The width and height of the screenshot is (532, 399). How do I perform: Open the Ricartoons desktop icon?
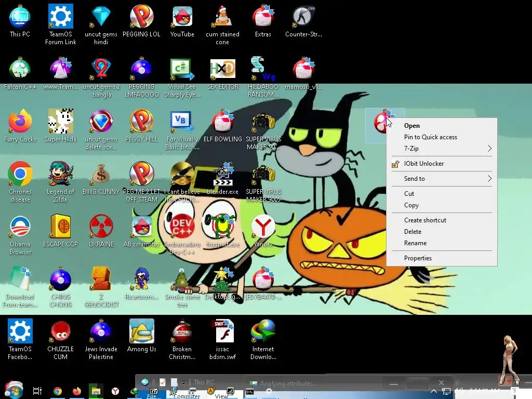(141, 283)
